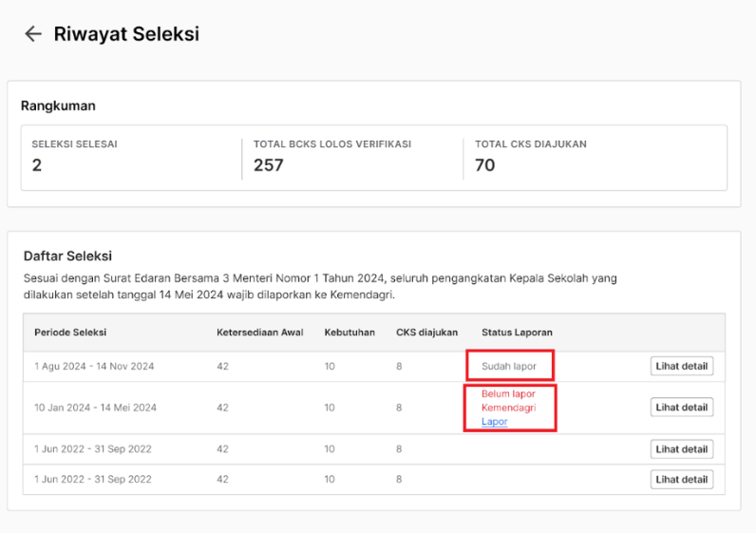756x533 pixels.
Task: Go back using the left arrow icon
Action: (x=33, y=34)
